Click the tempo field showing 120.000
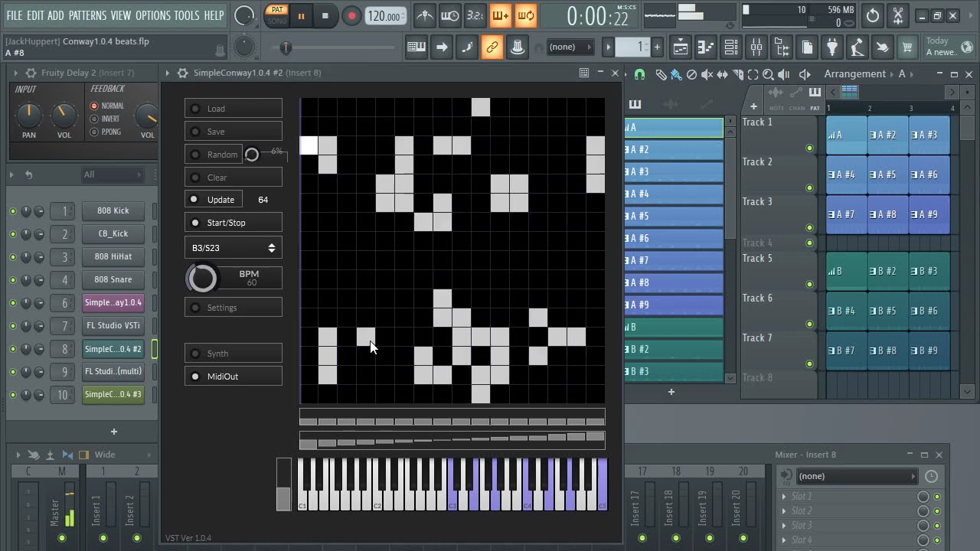 tap(384, 16)
